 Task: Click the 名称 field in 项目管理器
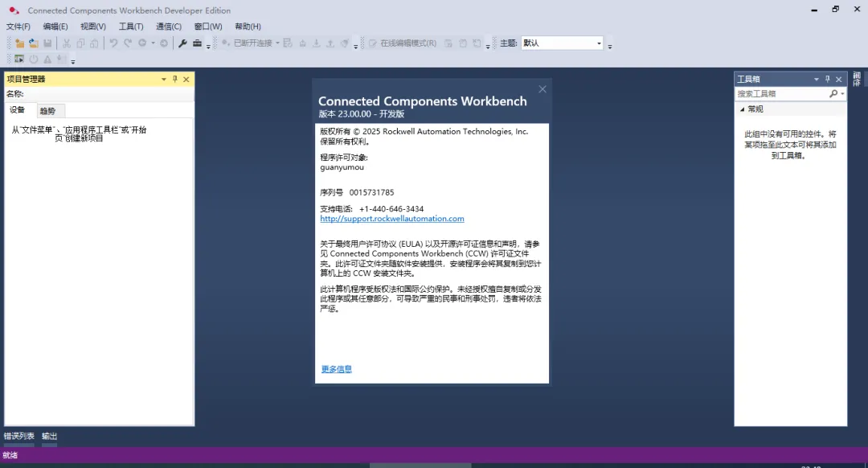[x=100, y=94]
